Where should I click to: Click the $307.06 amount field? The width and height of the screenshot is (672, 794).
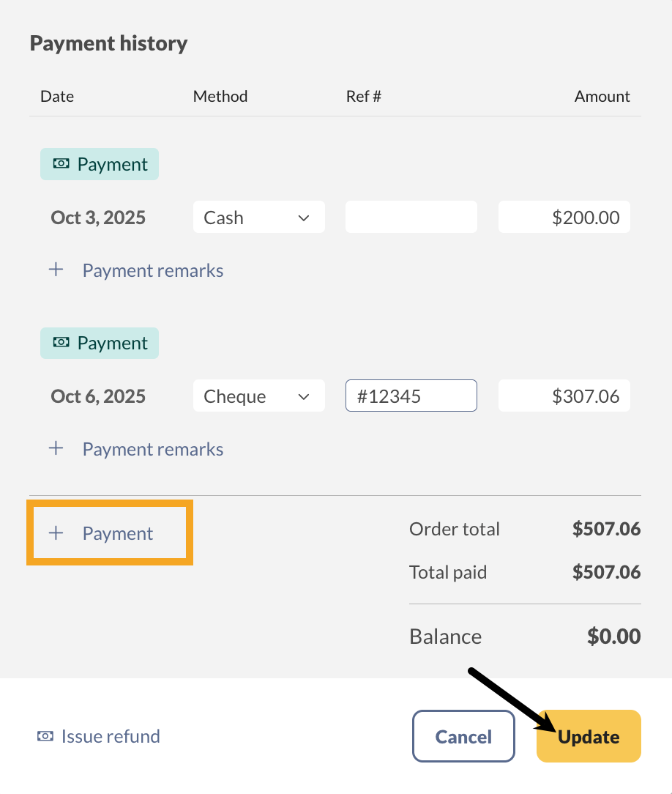pos(564,396)
